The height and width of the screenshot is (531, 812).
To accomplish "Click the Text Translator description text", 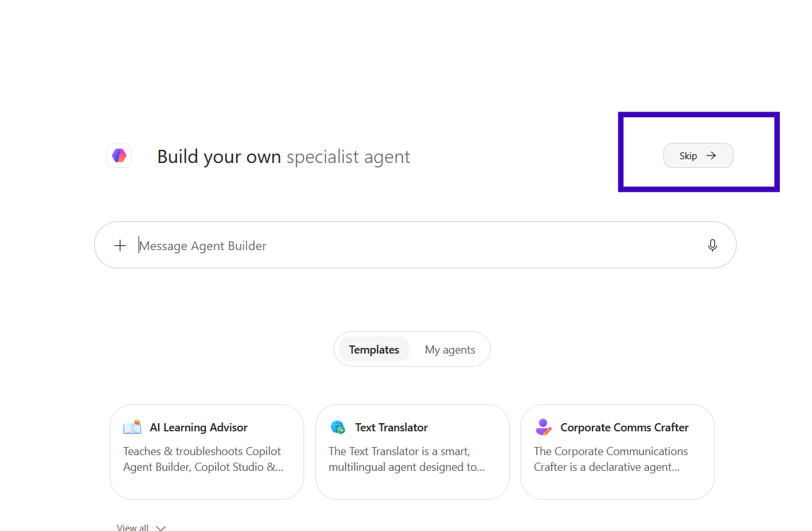I will point(408,460).
